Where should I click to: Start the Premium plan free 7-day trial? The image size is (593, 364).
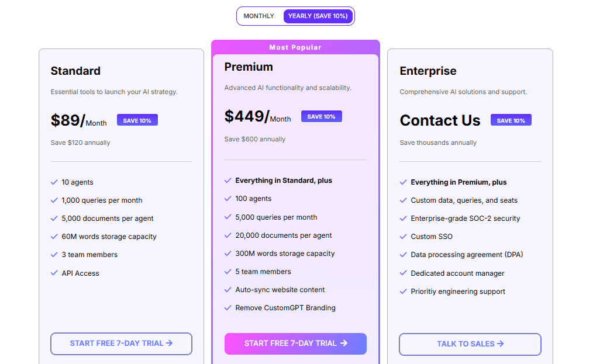pos(295,344)
